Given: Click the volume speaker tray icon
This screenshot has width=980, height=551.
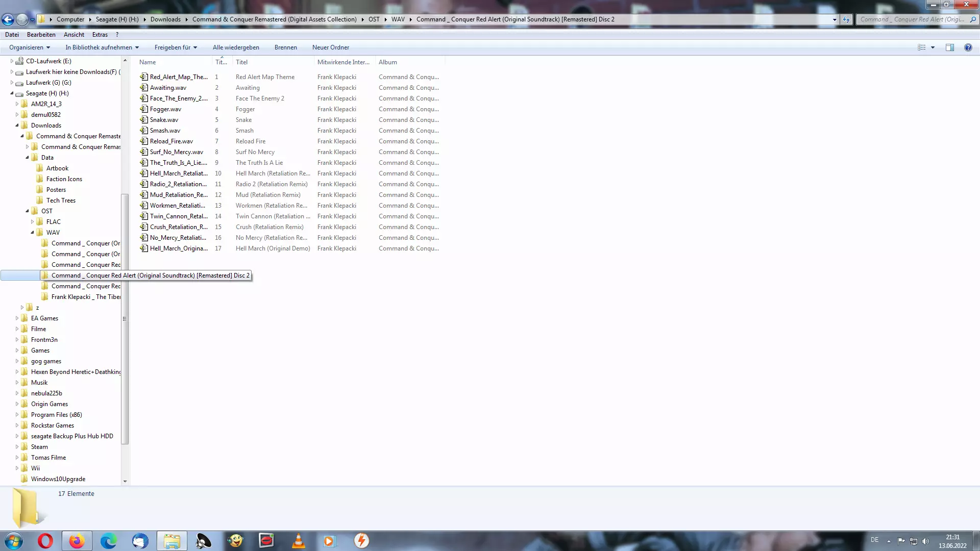Looking at the screenshot, I should point(925,541).
